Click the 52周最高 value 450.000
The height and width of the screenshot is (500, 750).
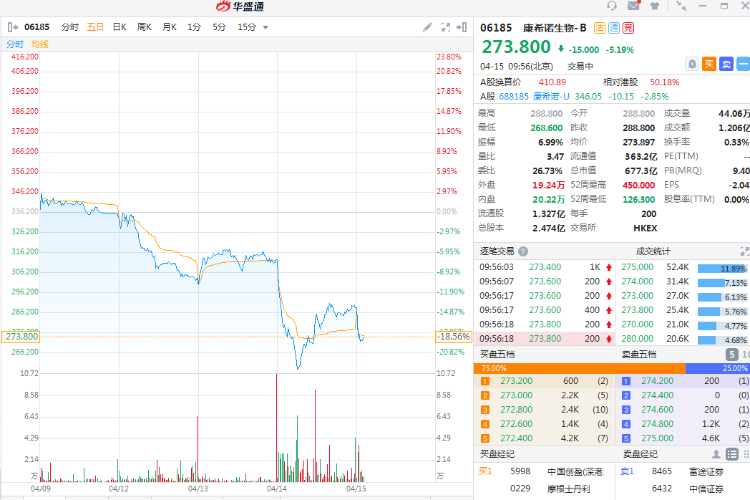click(639, 185)
